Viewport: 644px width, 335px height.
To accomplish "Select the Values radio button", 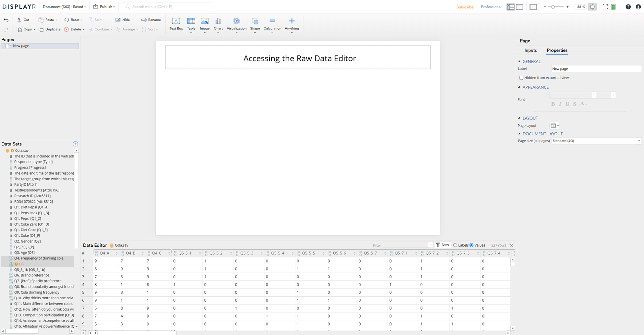I will click(471, 245).
